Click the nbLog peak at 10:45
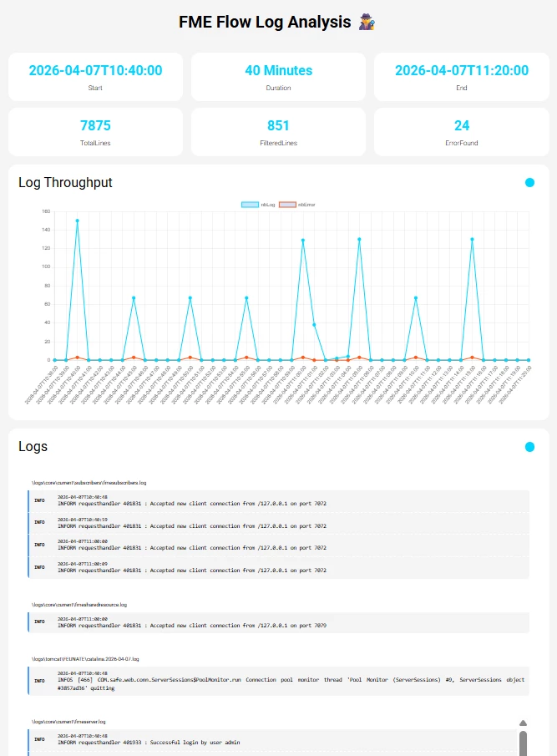Image resolution: width=557 pixels, height=756 pixels. point(134,298)
